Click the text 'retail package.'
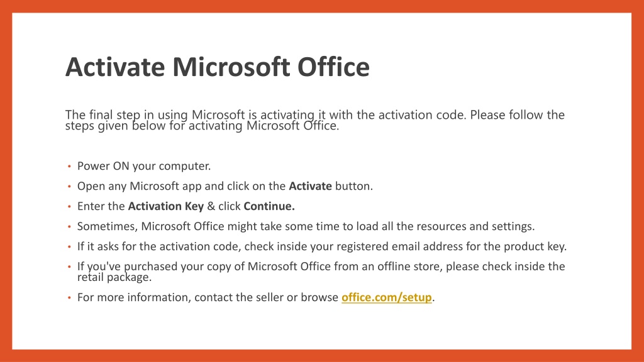 tap(114, 277)
